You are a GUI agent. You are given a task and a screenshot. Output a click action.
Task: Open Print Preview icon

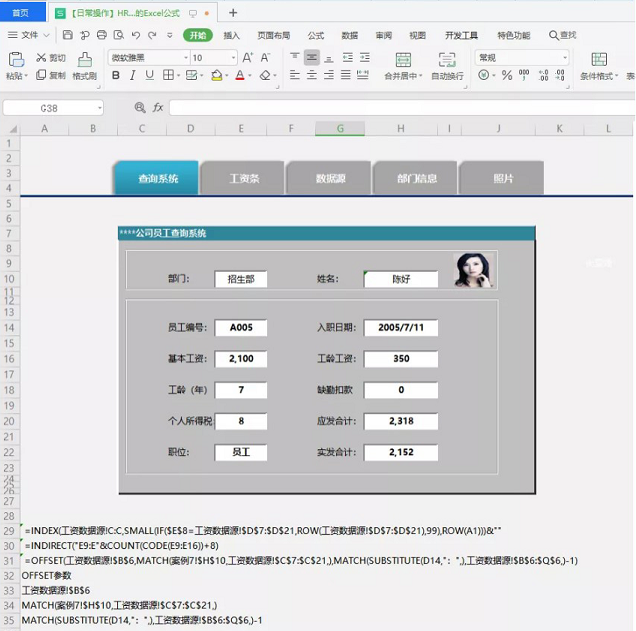click(118, 35)
